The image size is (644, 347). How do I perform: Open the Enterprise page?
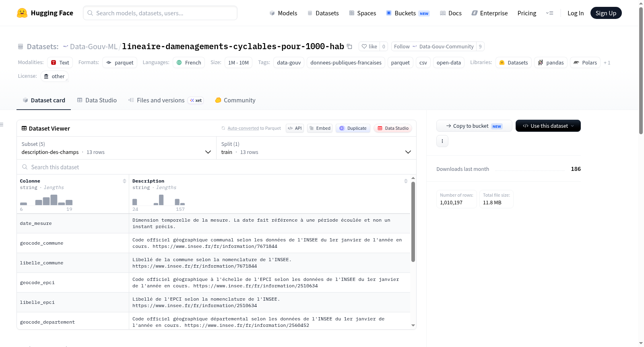(489, 13)
